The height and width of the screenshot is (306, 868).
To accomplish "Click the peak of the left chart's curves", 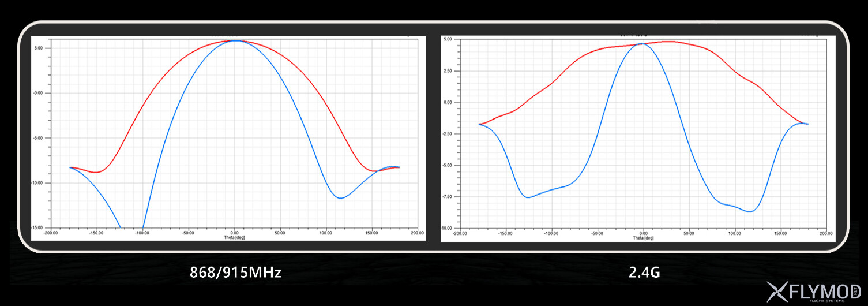I will pyautogui.click(x=234, y=40).
